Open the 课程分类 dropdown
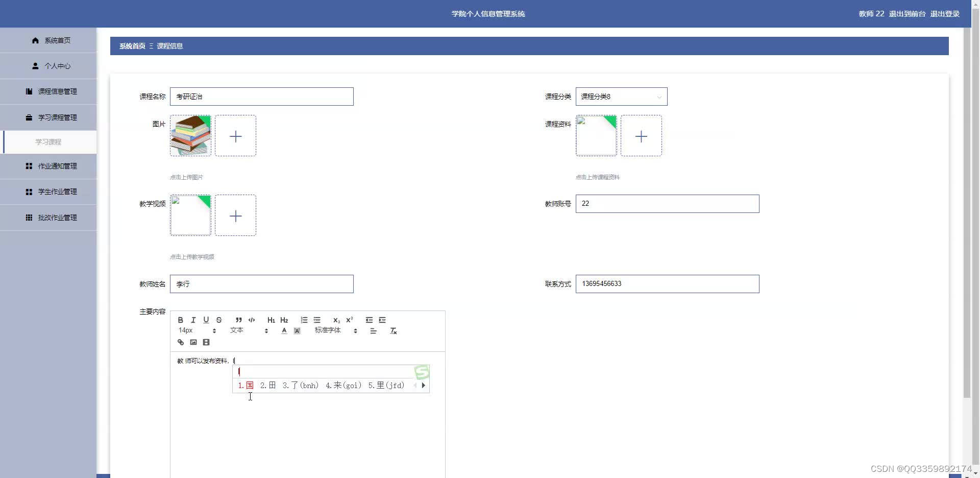The height and width of the screenshot is (478, 980). [x=621, y=97]
